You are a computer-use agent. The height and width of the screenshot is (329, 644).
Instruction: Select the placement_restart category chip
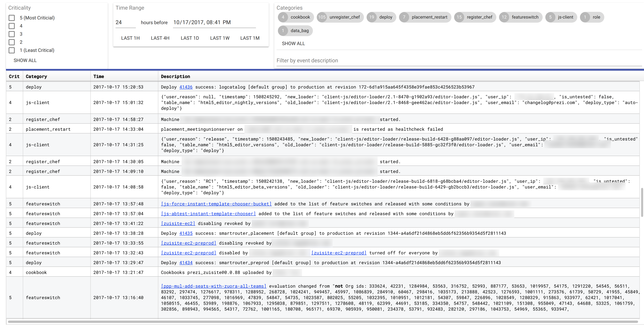[x=425, y=17]
